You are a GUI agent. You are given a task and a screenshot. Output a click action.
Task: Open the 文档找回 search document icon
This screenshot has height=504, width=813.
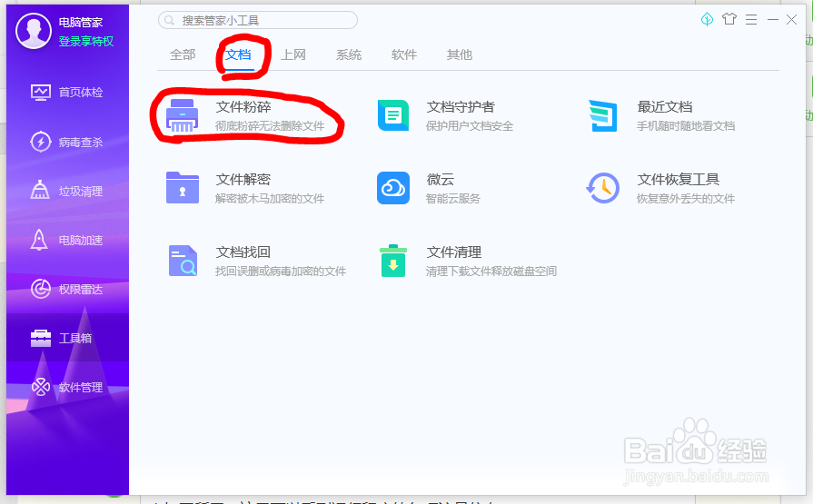tap(183, 261)
